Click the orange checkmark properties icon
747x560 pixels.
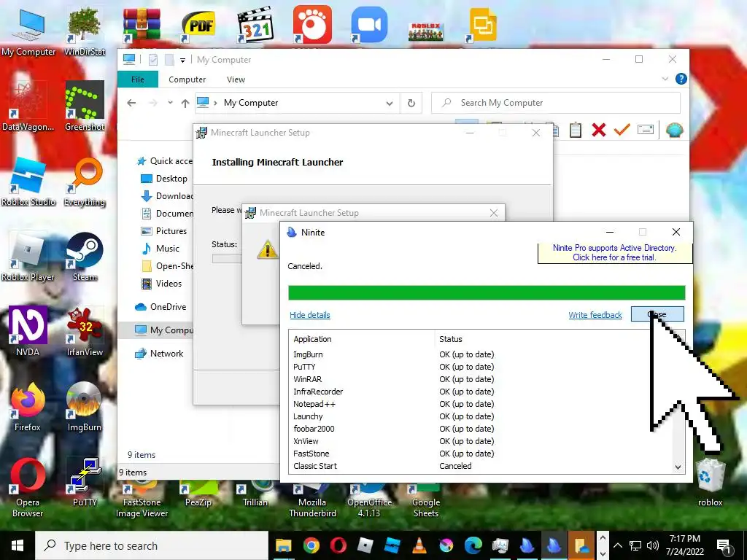click(x=622, y=129)
